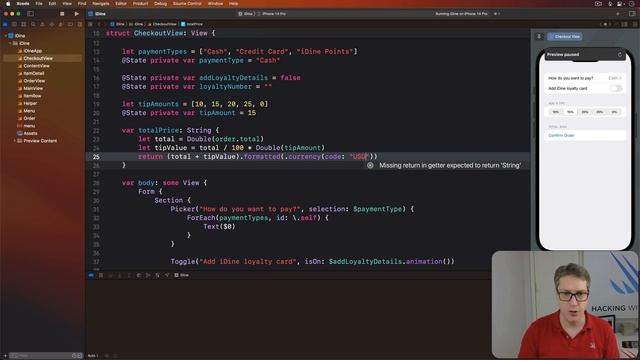Open the Navigate menu
Screen dimensions: 640x360
tap(100, 3)
